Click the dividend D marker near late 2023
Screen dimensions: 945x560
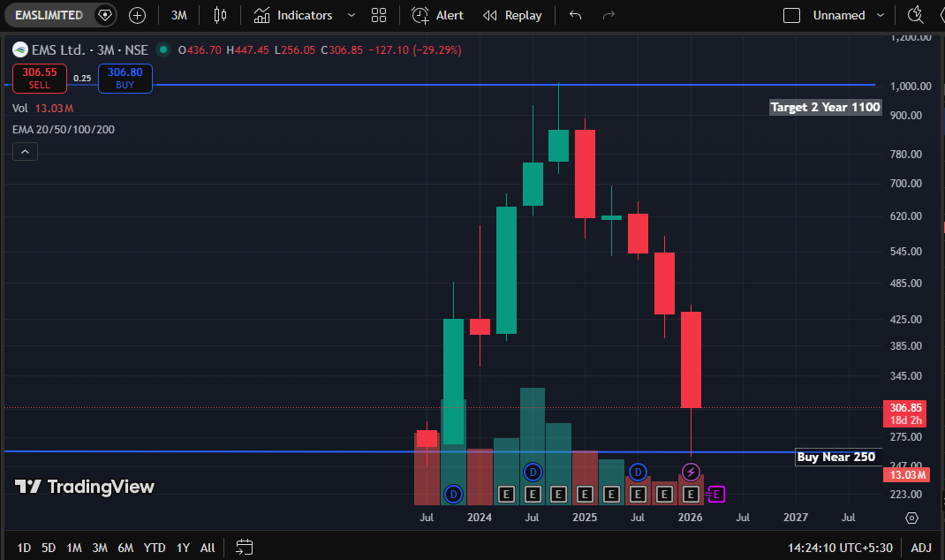tap(453, 495)
